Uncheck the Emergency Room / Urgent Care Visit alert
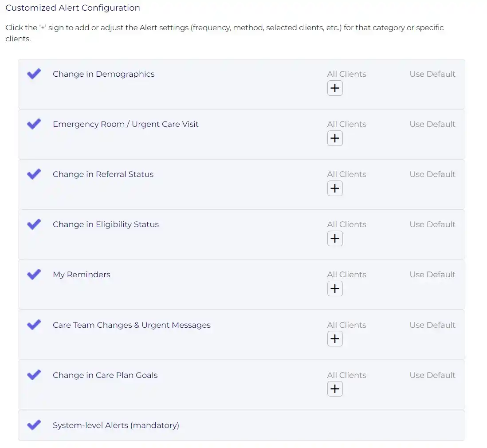 [x=34, y=124]
